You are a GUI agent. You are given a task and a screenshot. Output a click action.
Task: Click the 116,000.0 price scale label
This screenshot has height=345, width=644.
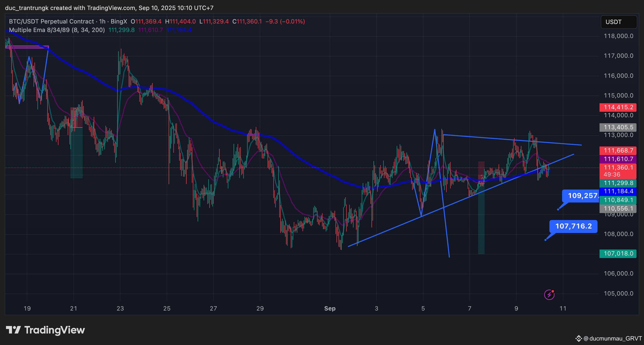[619, 76]
